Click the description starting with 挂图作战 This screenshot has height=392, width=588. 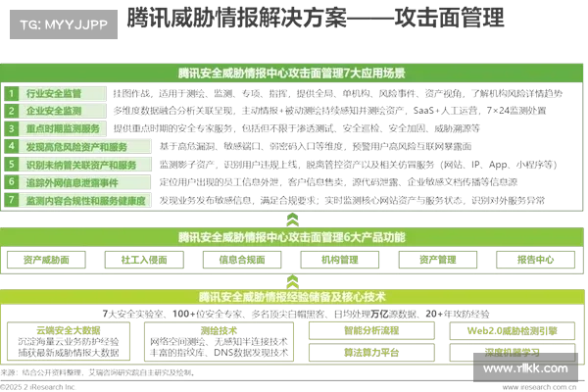point(337,93)
